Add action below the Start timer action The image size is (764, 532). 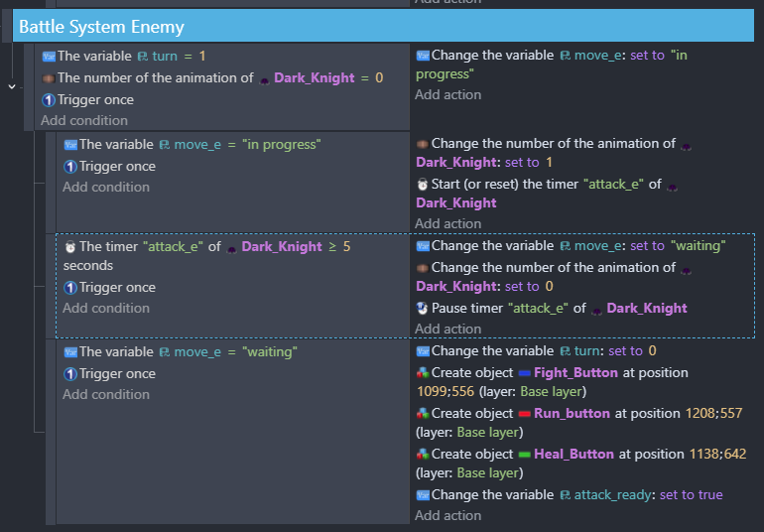(447, 223)
